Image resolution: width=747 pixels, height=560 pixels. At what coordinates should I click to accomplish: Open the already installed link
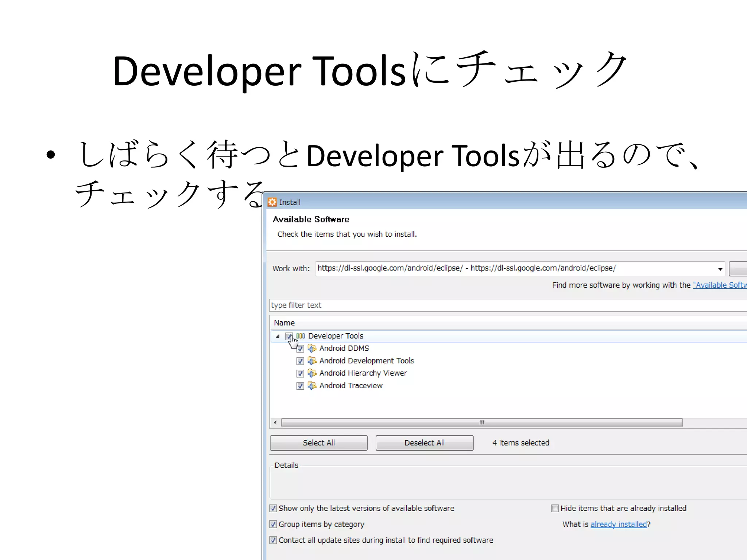(x=619, y=524)
